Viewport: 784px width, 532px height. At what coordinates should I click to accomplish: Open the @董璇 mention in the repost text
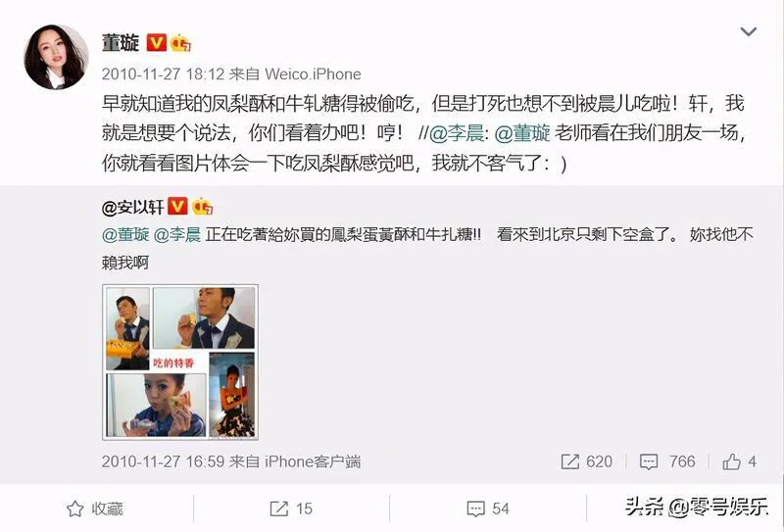point(522,133)
